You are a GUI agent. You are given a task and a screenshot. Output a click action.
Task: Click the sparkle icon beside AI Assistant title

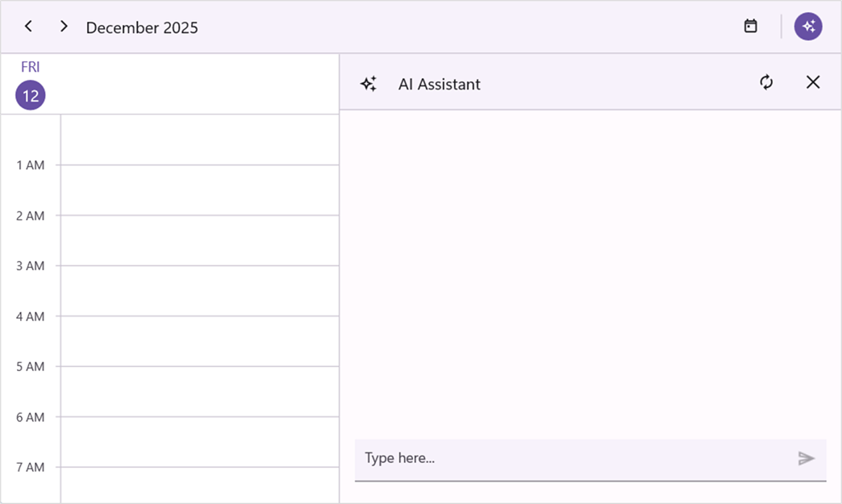(x=369, y=84)
